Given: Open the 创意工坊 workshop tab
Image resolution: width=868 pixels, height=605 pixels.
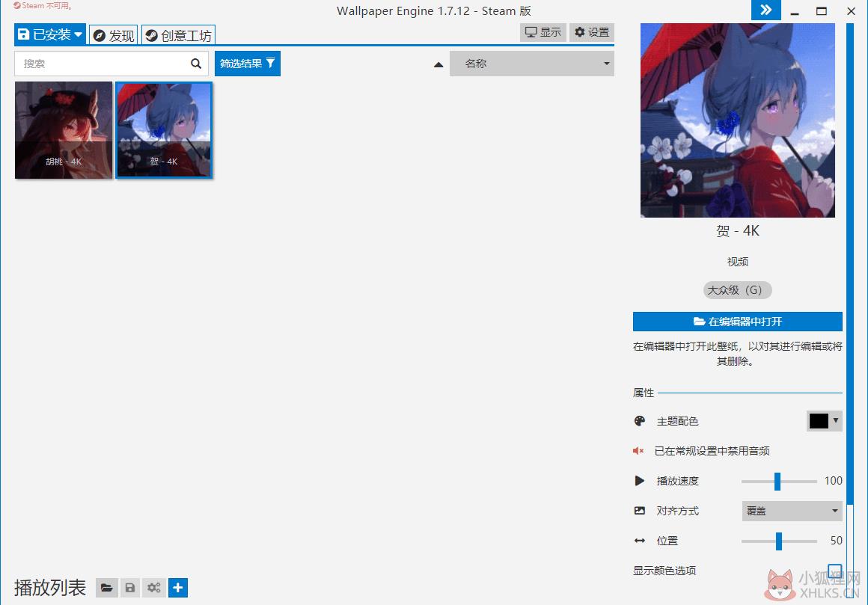Looking at the screenshot, I should (x=178, y=35).
